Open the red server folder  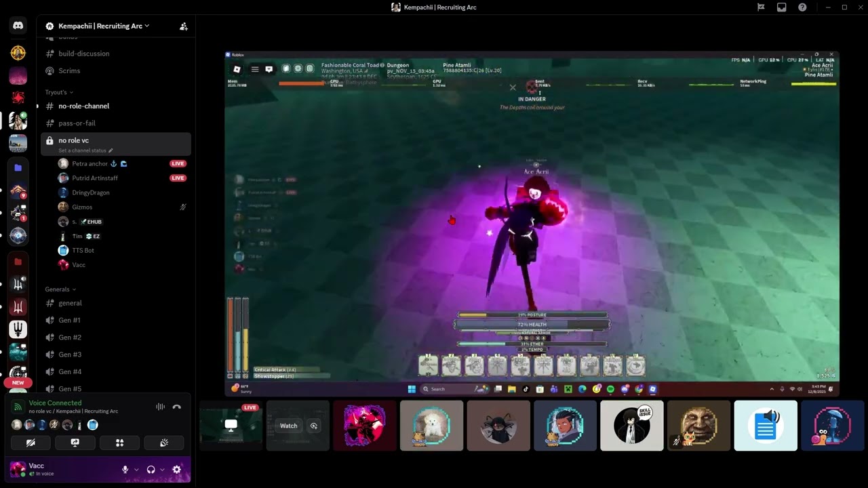(18, 262)
